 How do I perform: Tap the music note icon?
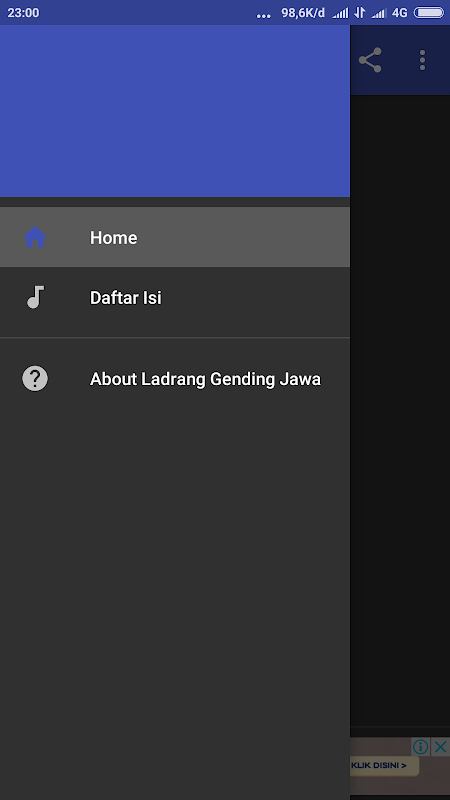coord(35,297)
